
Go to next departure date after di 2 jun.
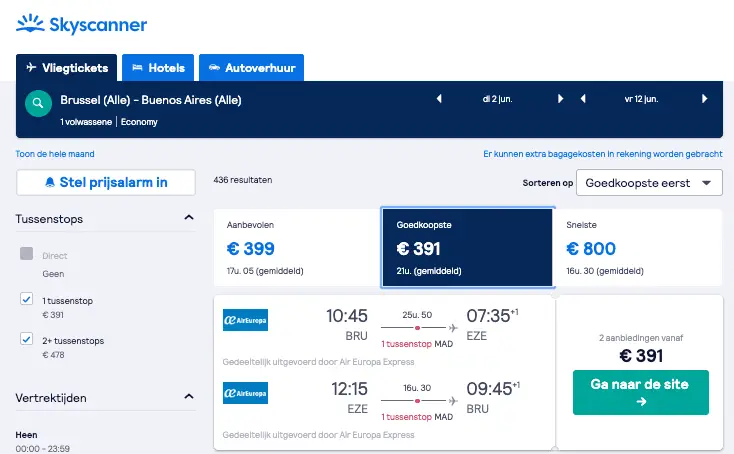(x=560, y=99)
